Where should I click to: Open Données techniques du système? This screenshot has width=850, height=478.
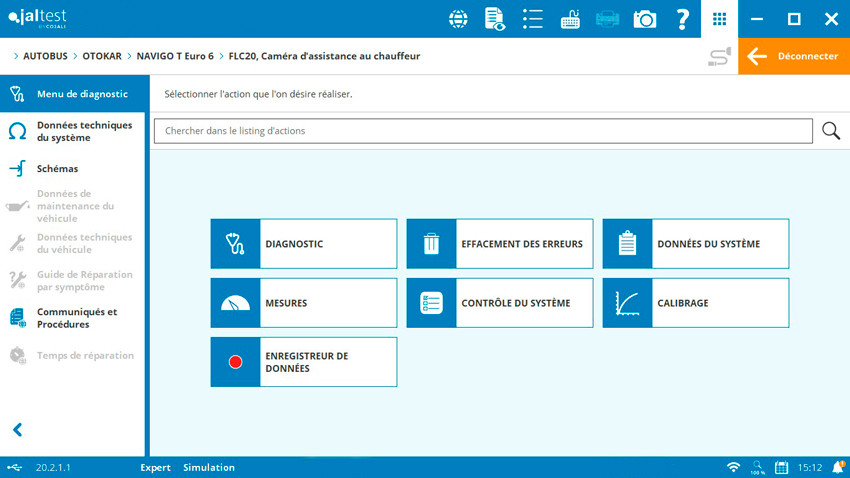coord(73,131)
